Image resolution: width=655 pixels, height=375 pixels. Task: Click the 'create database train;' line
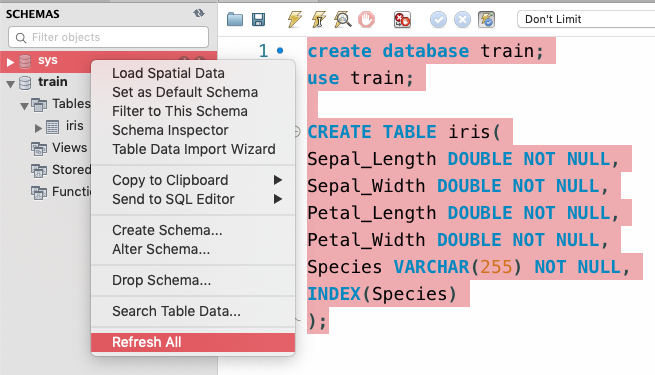(426, 51)
